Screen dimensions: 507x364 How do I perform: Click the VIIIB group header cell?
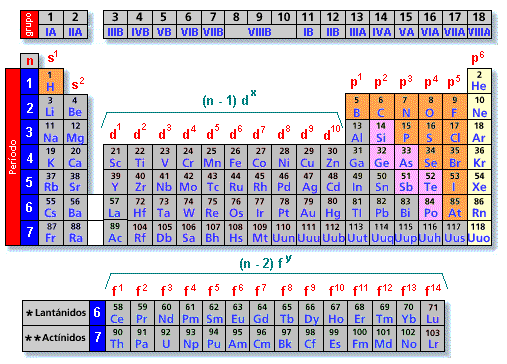260,32
